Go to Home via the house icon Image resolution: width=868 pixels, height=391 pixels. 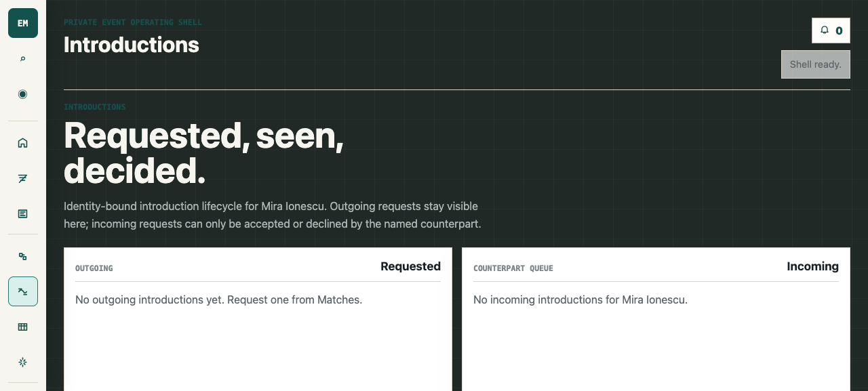click(x=23, y=143)
